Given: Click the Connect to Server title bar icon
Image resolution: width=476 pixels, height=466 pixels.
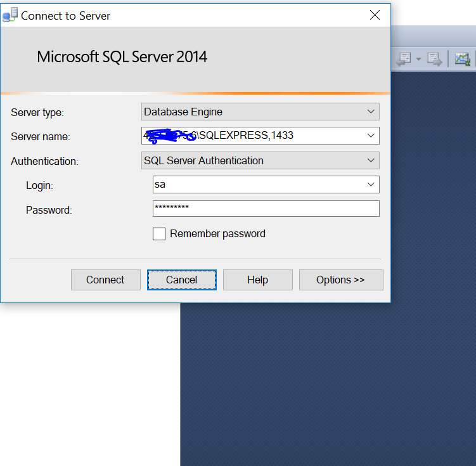Looking at the screenshot, I should (x=10, y=16).
